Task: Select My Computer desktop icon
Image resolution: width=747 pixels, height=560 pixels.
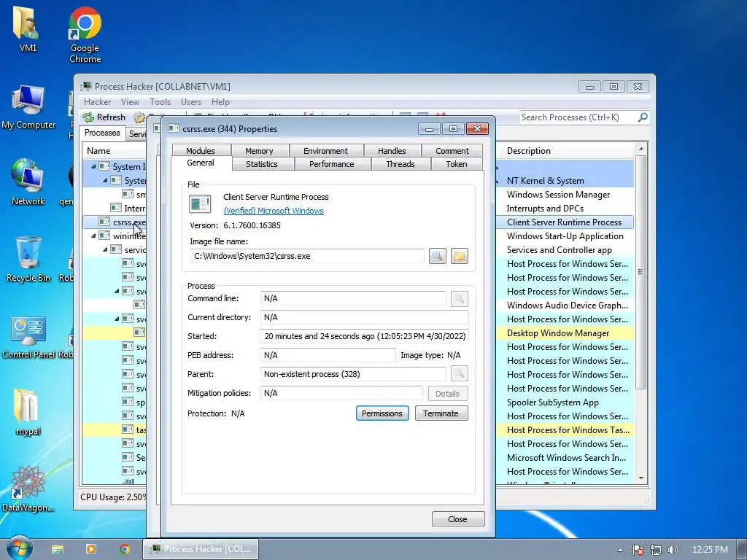Action: pos(28,107)
